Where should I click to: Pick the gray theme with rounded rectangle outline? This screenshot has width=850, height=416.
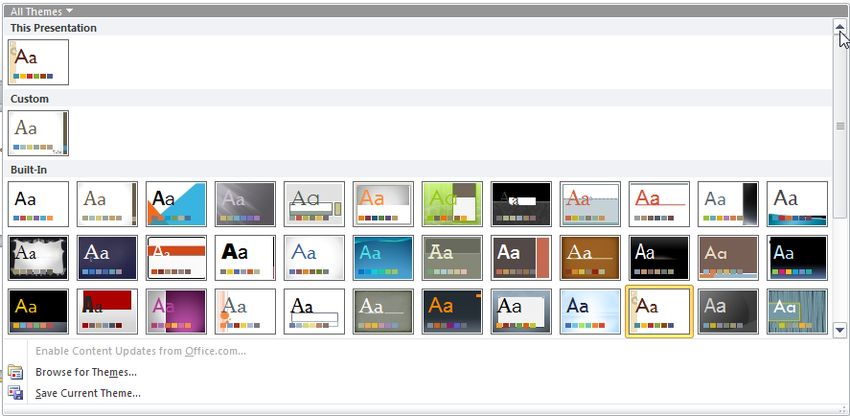[314, 204]
